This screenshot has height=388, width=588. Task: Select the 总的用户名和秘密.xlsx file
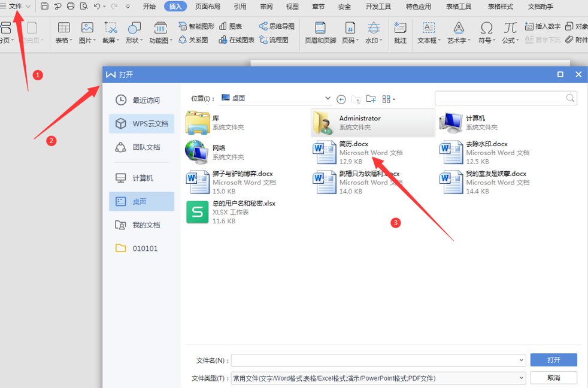pyautogui.click(x=246, y=212)
